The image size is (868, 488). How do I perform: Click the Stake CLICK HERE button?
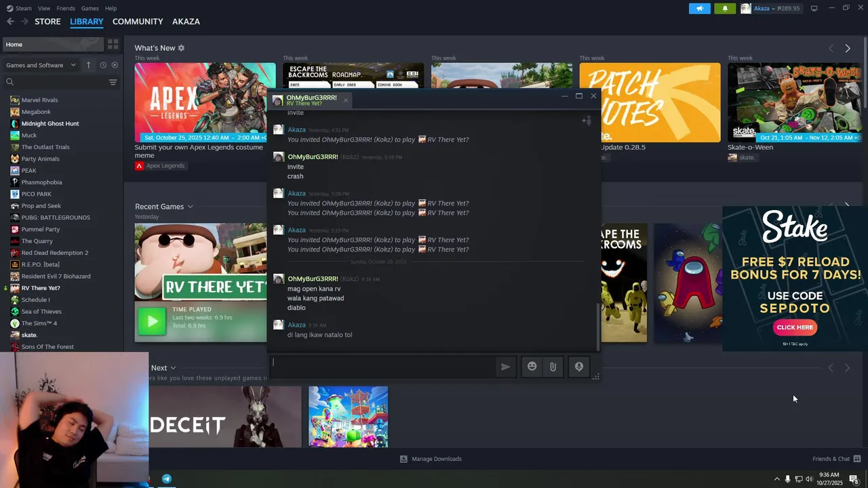pos(795,327)
